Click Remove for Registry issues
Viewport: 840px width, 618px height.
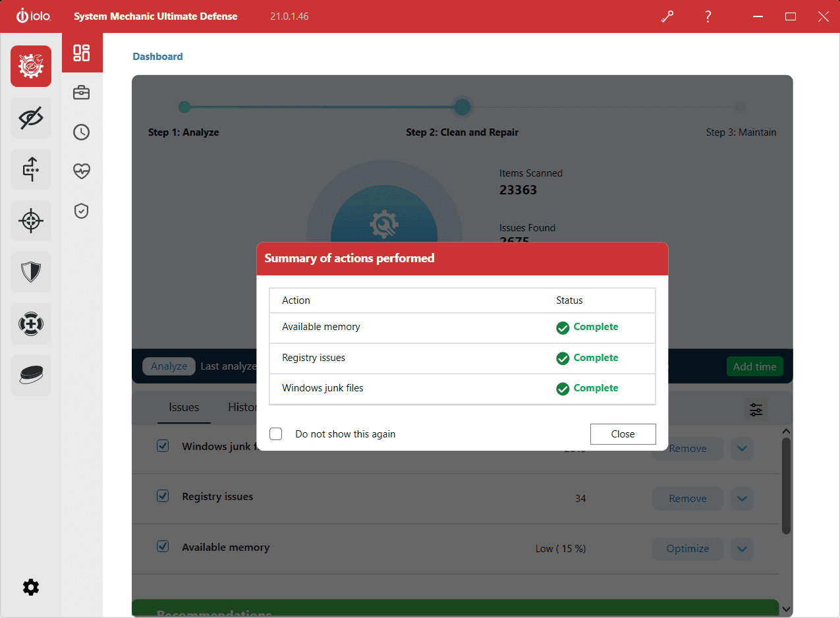(x=688, y=499)
